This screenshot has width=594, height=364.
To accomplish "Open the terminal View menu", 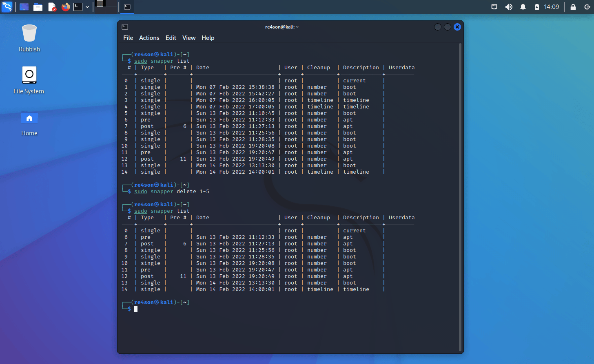I will point(188,38).
